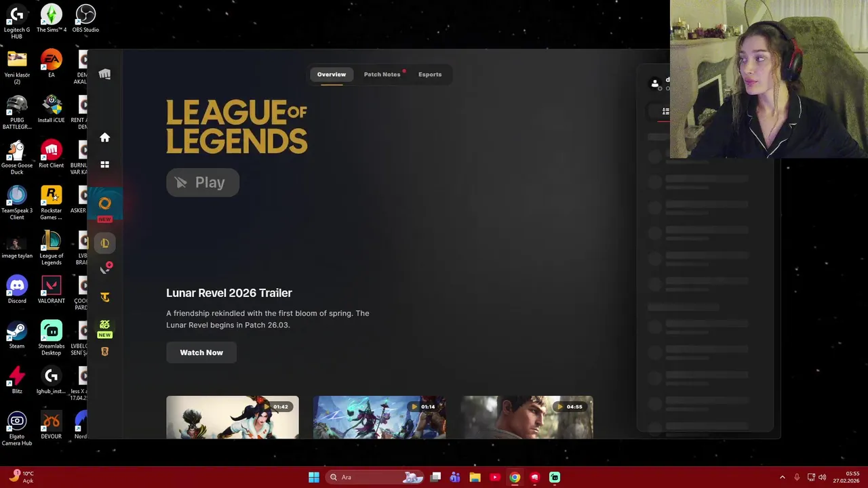Open the 01:14 video thumbnail
Viewport: 868px width, 488px height.
[x=379, y=418]
